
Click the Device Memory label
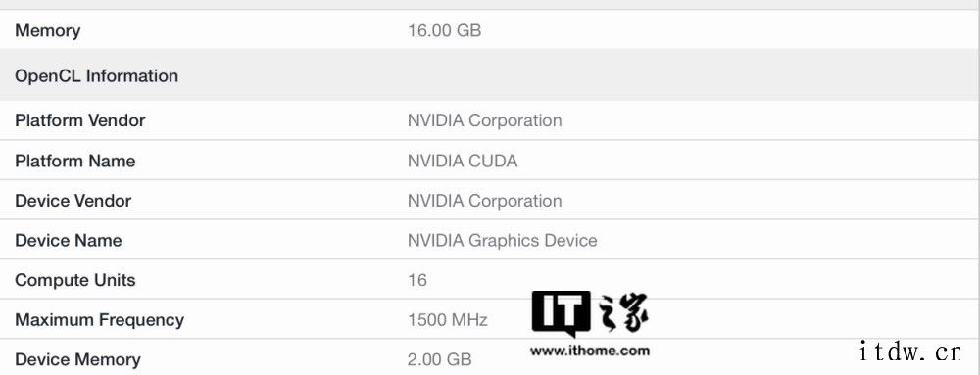click(x=77, y=360)
